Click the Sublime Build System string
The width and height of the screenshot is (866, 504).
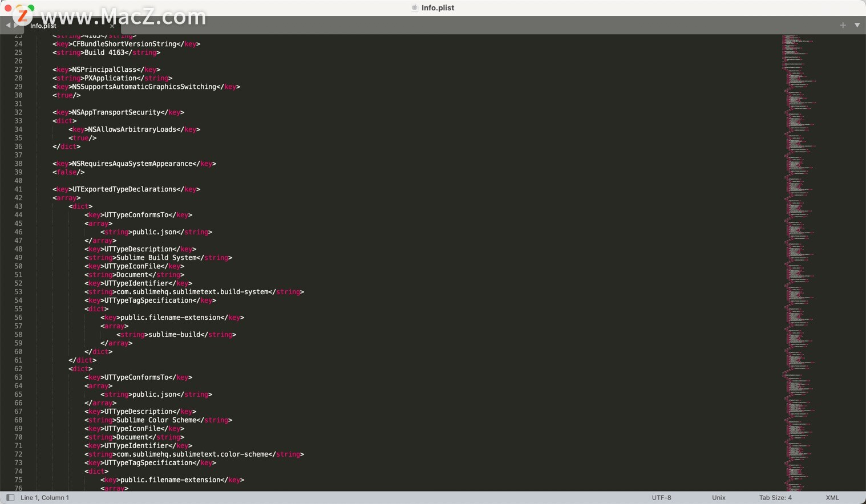[157, 258]
